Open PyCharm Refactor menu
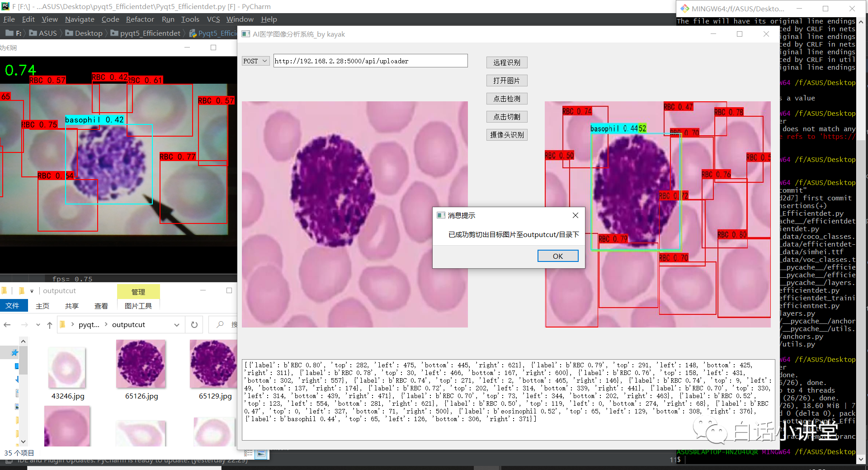This screenshot has height=470, width=868. pos(140,19)
